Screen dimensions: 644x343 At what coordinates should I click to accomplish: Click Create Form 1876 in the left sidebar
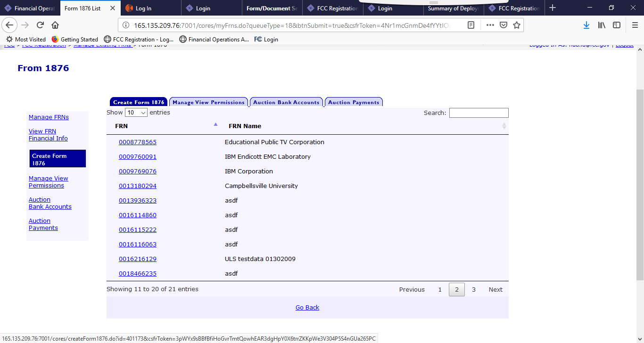(x=58, y=159)
